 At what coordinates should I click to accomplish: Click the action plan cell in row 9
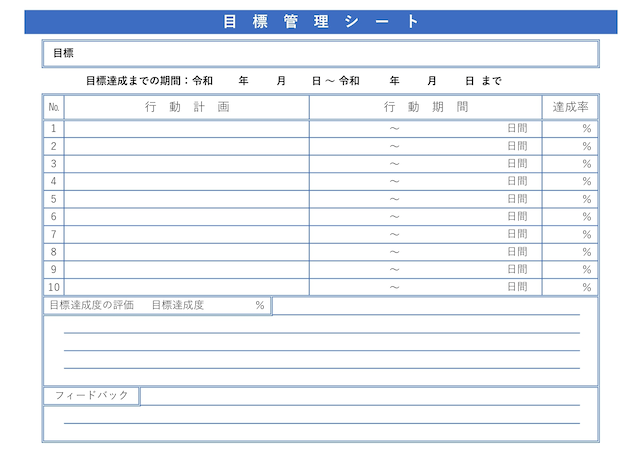click(x=187, y=269)
